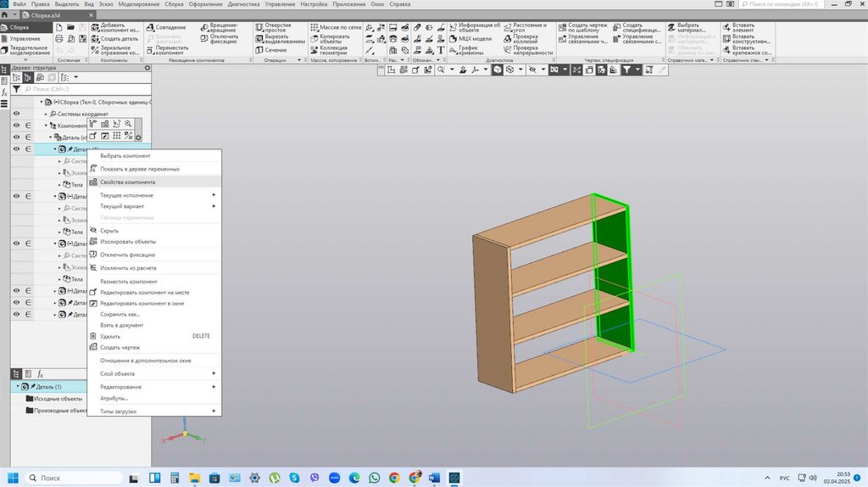This screenshot has width=868, height=487.
Task: Choose 'Свойства компонента' from context menu
Action: pos(127,182)
